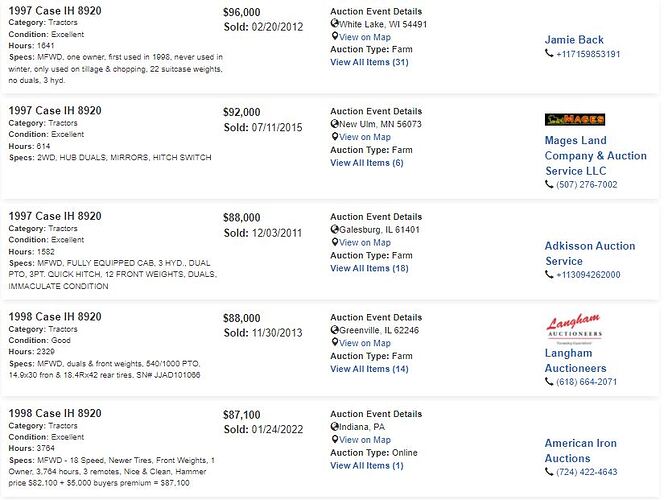Image resolution: width=664 pixels, height=500 pixels.
Task: Click globe icon beside Greenville, IL 62246
Action: pos(335,330)
